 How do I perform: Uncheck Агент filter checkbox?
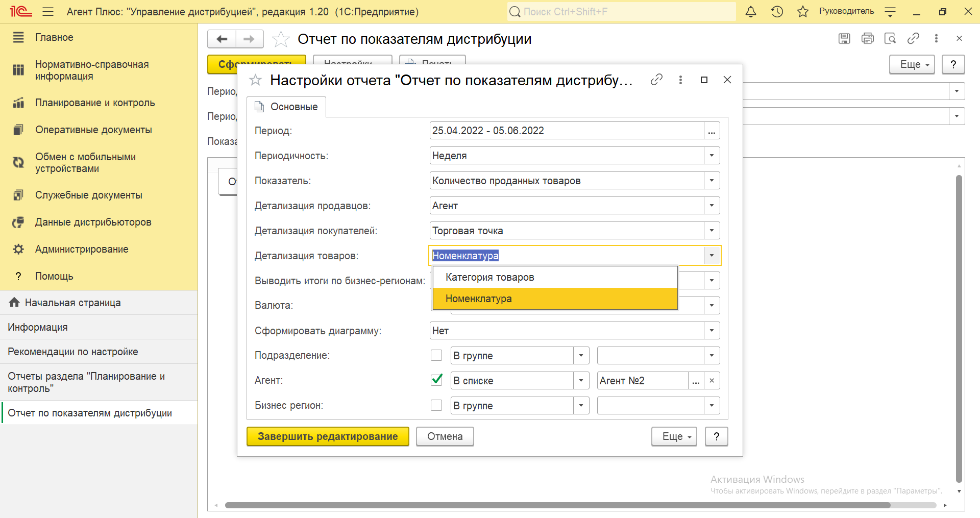tap(436, 380)
